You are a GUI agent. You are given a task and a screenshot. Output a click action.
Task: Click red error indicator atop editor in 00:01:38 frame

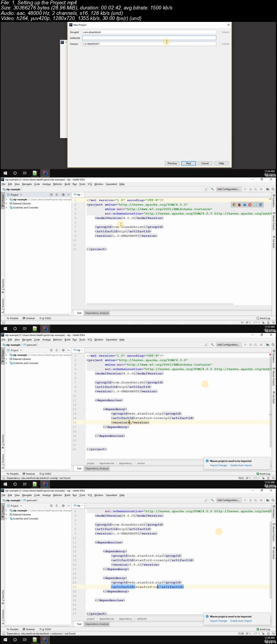point(270,354)
